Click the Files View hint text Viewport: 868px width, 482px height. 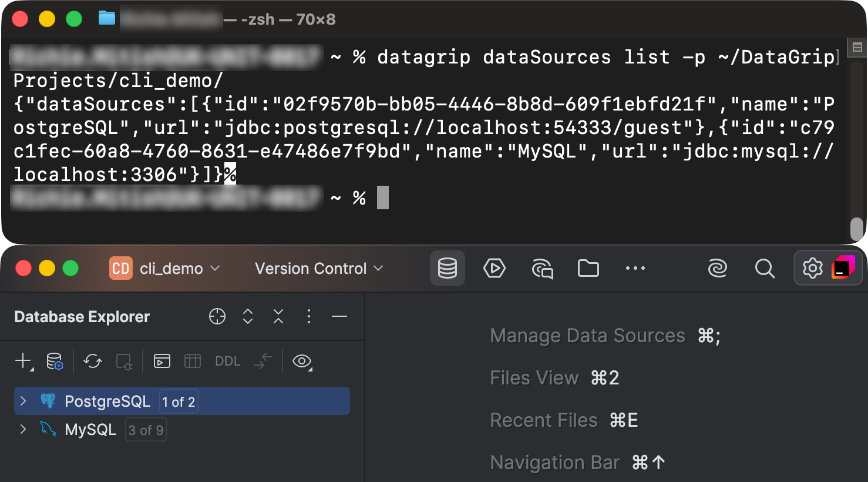[554, 378]
